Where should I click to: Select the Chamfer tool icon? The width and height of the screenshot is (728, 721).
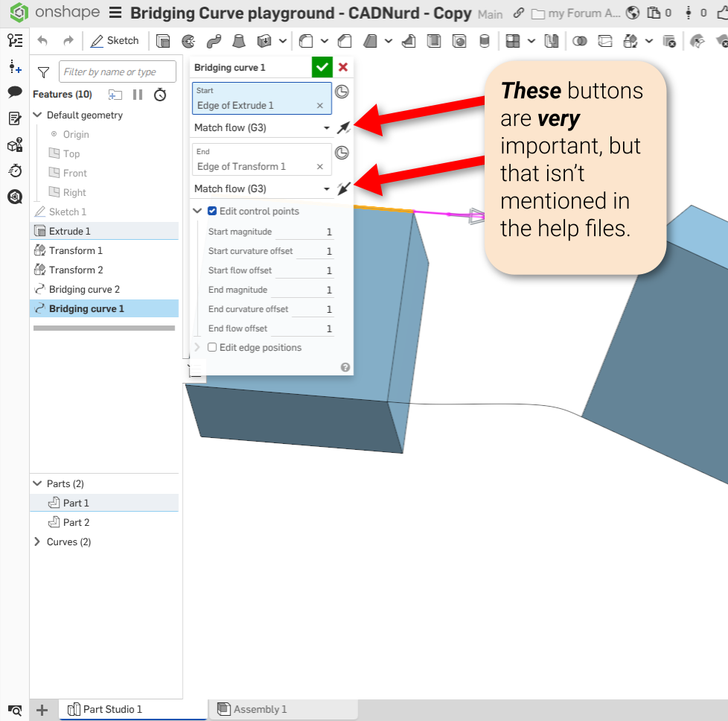[x=345, y=42]
